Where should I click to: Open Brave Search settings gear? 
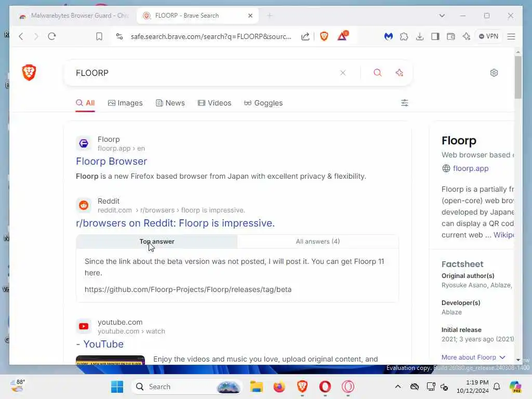tap(494, 73)
